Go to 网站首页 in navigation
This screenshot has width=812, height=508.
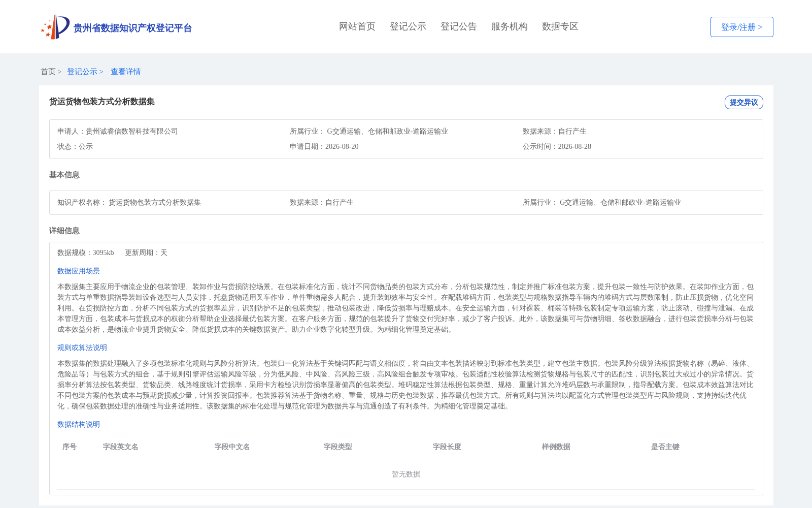click(357, 26)
